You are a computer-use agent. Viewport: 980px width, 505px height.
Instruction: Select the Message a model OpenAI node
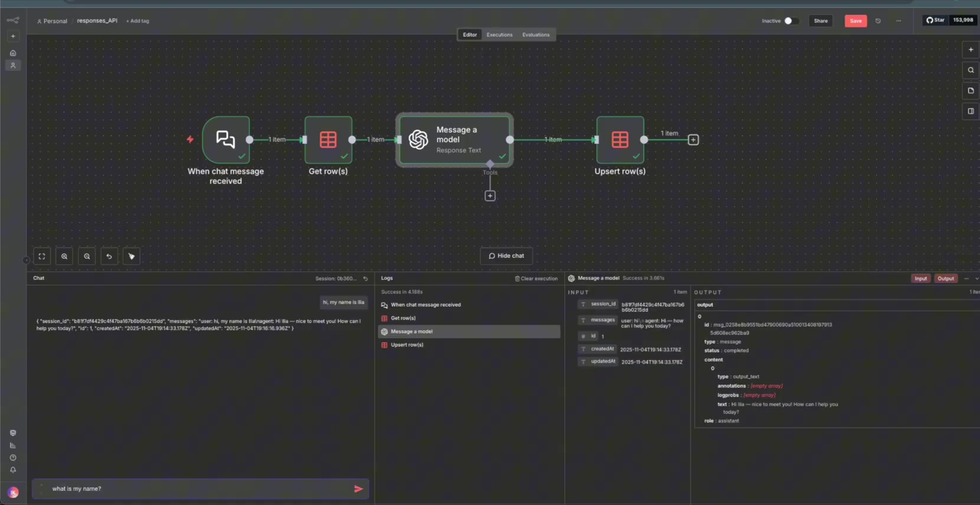(455, 140)
